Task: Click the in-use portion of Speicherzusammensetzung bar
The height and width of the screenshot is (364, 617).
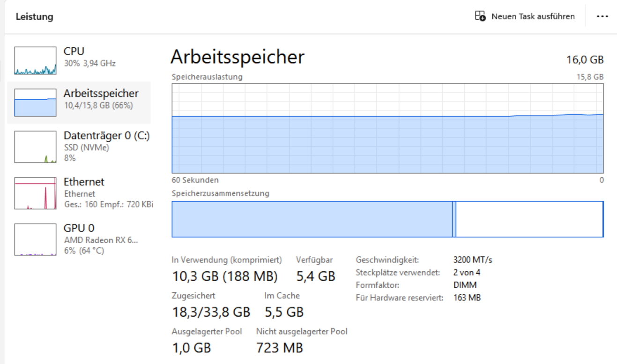Action: tap(312, 219)
